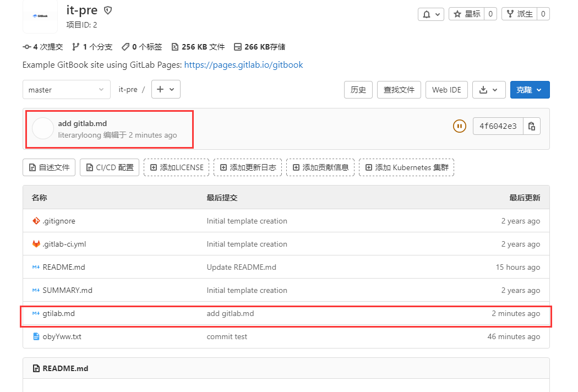Open the 克隆 clone dropdown
The height and width of the screenshot is (392, 578).
tap(530, 90)
